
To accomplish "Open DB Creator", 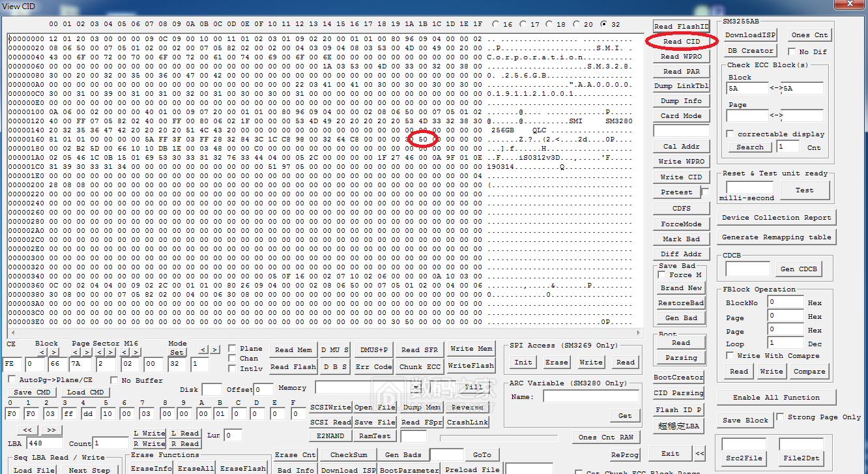I will click(x=751, y=50).
